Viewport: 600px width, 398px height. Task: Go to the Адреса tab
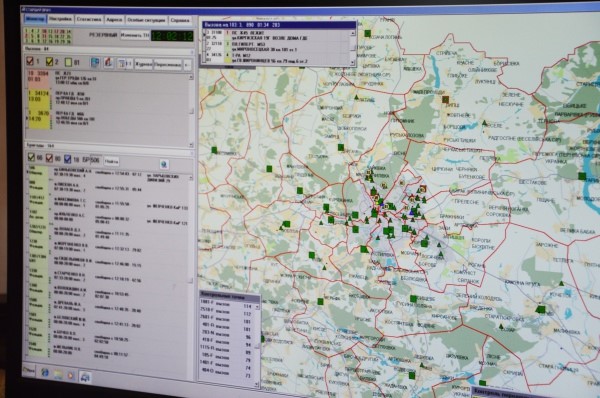(x=114, y=20)
